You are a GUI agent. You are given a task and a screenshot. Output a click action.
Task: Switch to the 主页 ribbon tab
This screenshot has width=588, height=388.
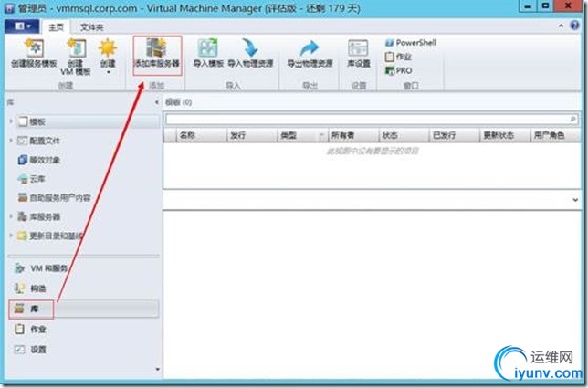coord(57,27)
